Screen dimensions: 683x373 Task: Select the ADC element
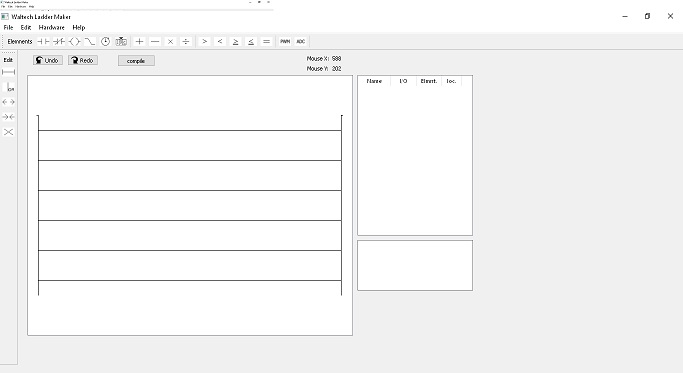(x=301, y=41)
